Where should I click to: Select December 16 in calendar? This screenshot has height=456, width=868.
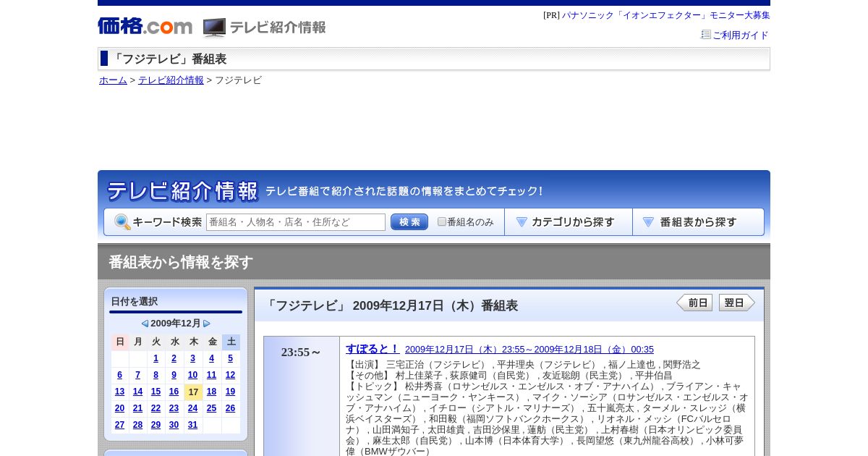tap(174, 392)
